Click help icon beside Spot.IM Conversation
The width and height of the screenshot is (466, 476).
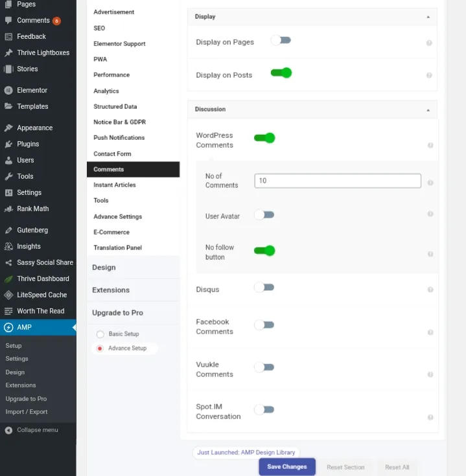(x=430, y=418)
